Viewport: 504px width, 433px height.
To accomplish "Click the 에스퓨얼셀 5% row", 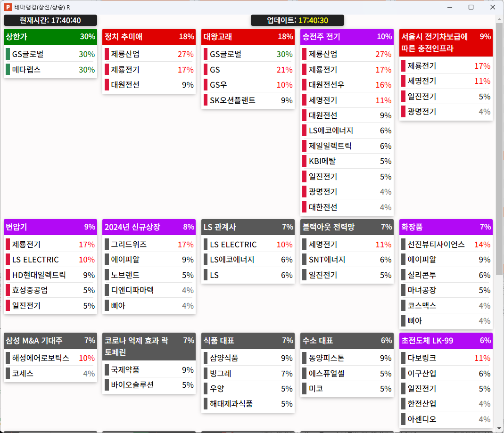I will [347, 374].
